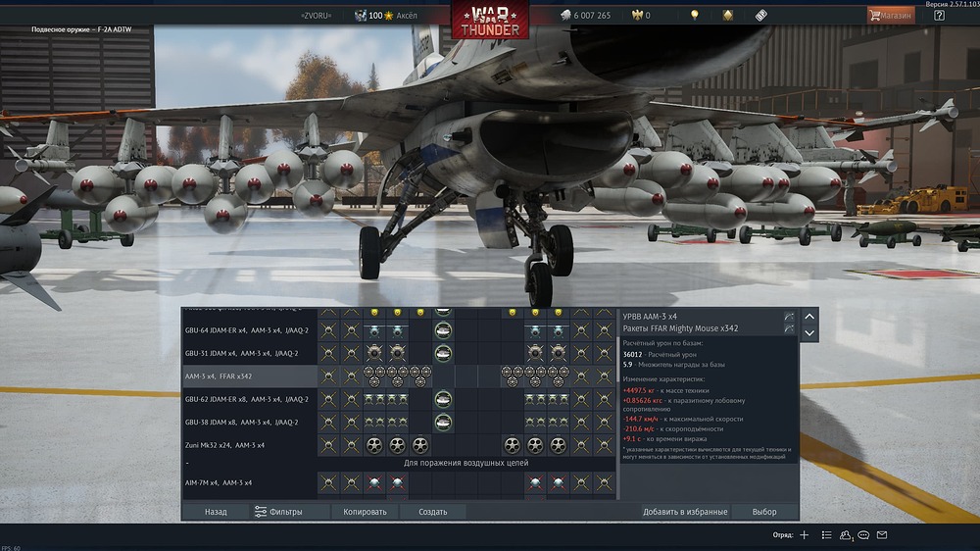The height and width of the screenshot is (551, 980).
Task: Open the gold diamond icon in top bar
Action: 728,15
